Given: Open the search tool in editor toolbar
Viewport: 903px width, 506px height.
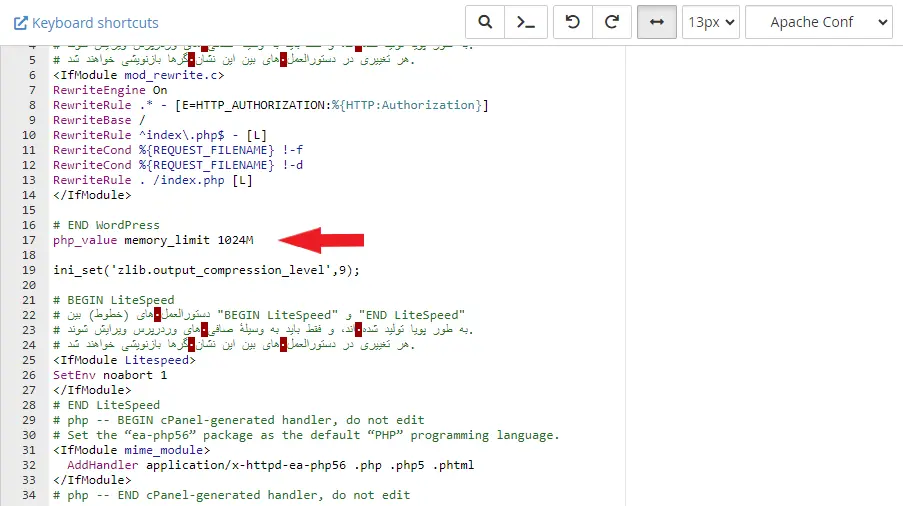Looking at the screenshot, I should 485,22.
